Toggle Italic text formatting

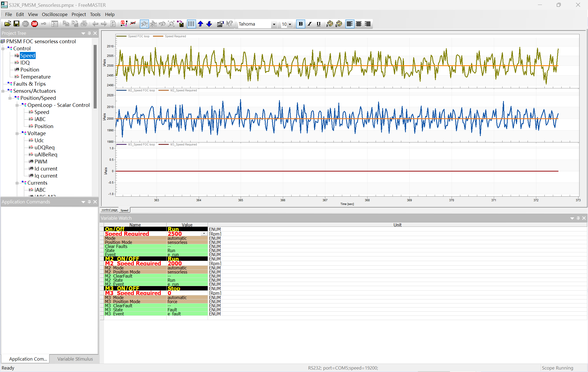pyautogui.click(x=310, y=24)
